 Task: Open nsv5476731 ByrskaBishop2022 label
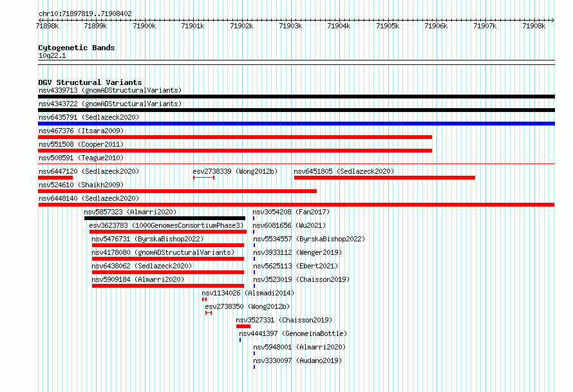coord(147,239)
